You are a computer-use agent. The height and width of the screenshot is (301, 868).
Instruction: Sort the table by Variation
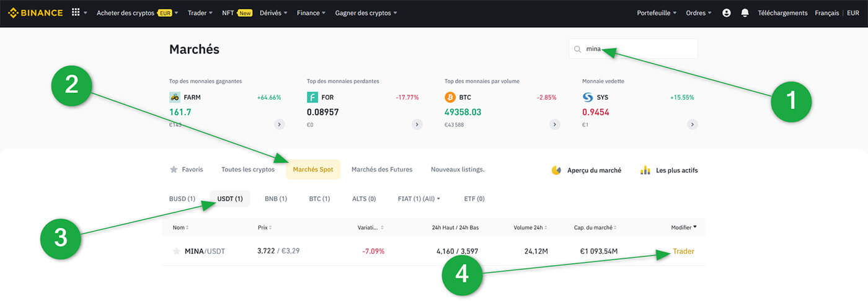[371, 228]
